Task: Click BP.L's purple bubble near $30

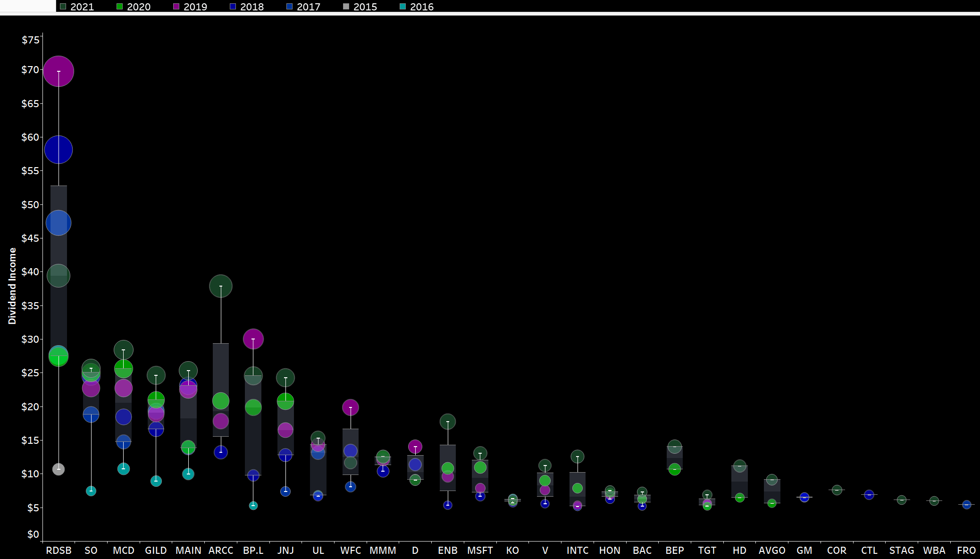Action: point(253,339)
